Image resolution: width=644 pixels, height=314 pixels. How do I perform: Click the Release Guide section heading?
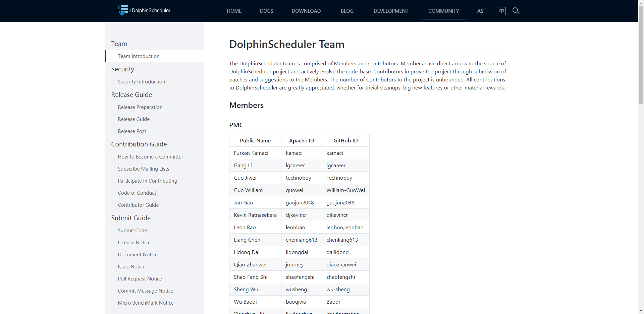(x=131, y=95)
